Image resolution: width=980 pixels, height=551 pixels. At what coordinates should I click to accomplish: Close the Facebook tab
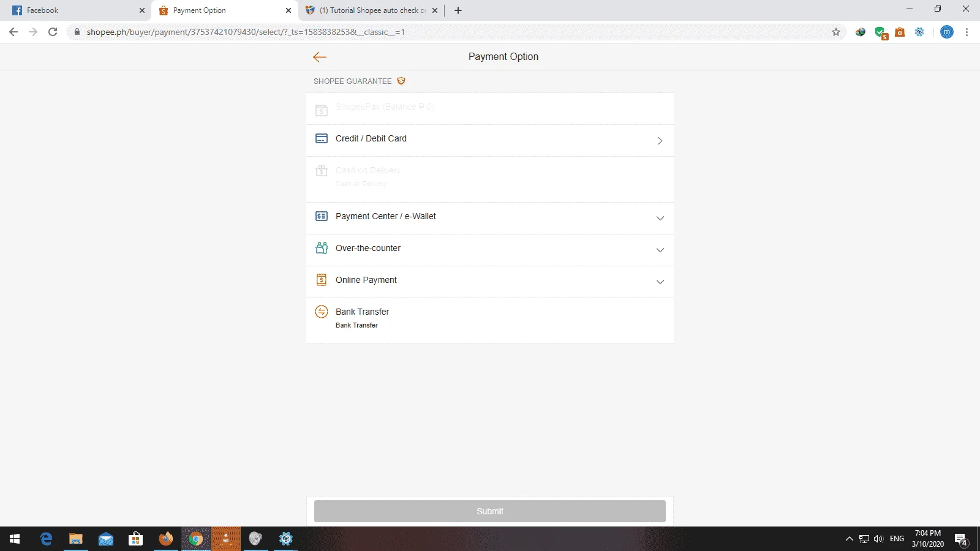142,10
